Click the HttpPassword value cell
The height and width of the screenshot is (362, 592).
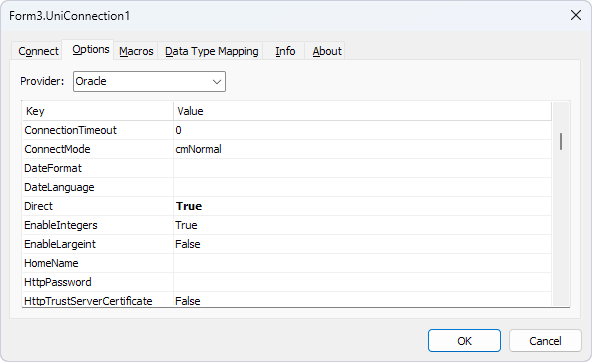(x=362, y=282)
